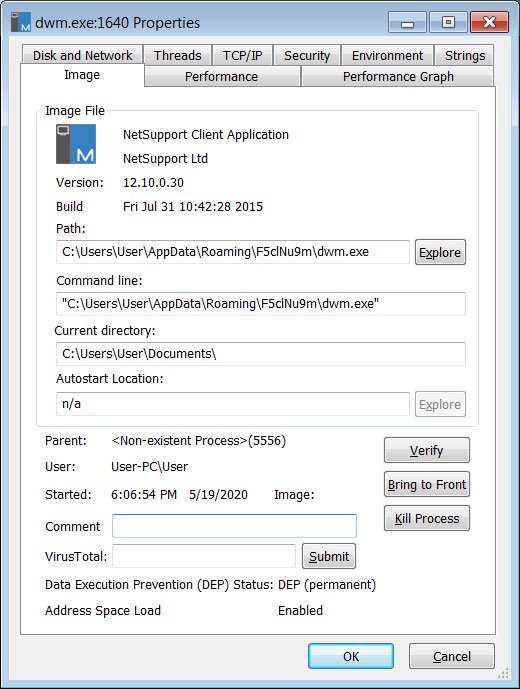Click the 'NetSupport Client Application' description text
Viewport: 520px width, 689px height.
(x=206, y=134)
